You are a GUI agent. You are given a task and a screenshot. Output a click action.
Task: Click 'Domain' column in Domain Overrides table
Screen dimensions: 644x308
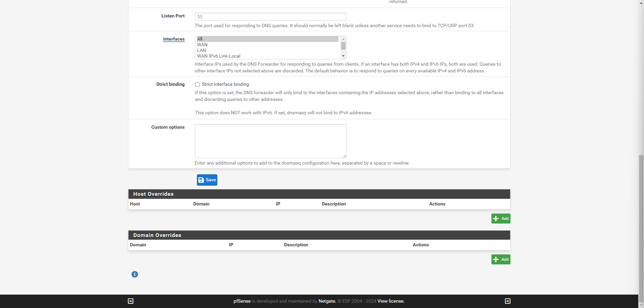point(138,245)
